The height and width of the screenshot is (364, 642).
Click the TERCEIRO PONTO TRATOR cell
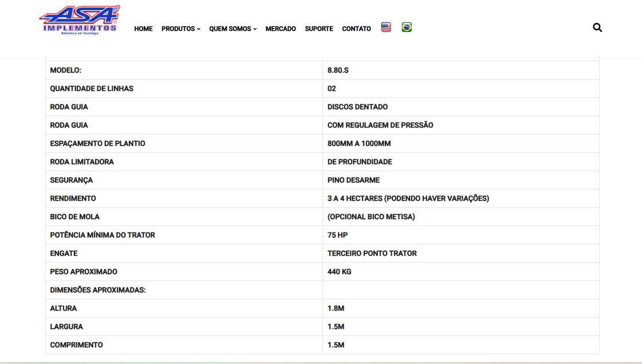(372, 254)
